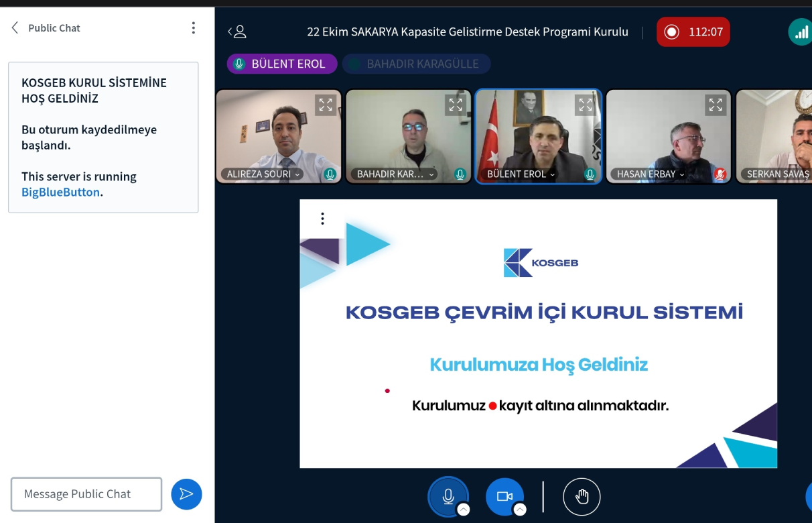Screen dimensions: 812x523
Task: Send the chat message
Action: (186, 494)
